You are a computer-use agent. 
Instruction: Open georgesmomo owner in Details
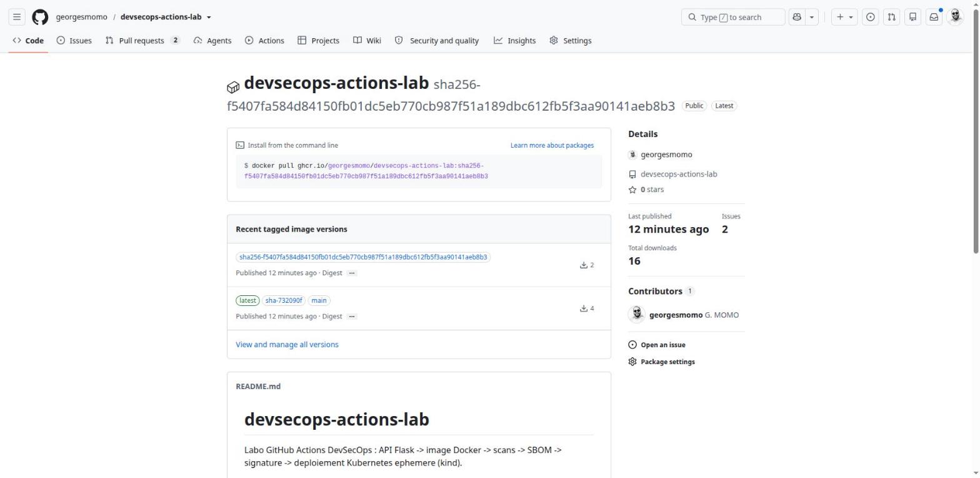(666, 155)
